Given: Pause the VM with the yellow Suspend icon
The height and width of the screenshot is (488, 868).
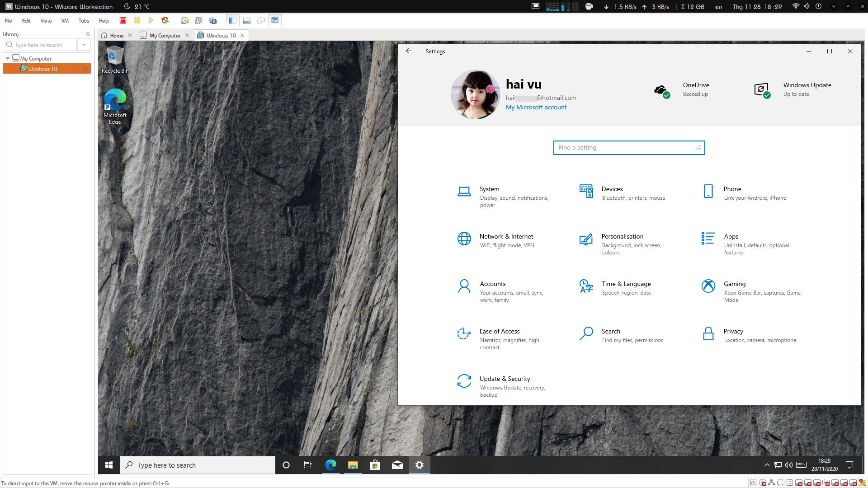Looking at the screenshot, I should pos(137,20).
